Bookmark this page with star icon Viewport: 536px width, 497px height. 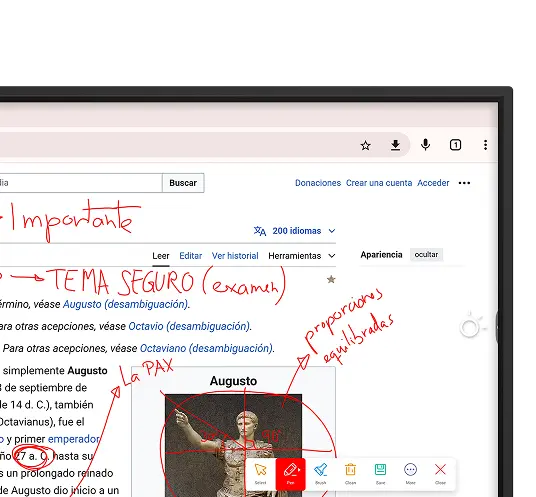(x=365, y=146)
